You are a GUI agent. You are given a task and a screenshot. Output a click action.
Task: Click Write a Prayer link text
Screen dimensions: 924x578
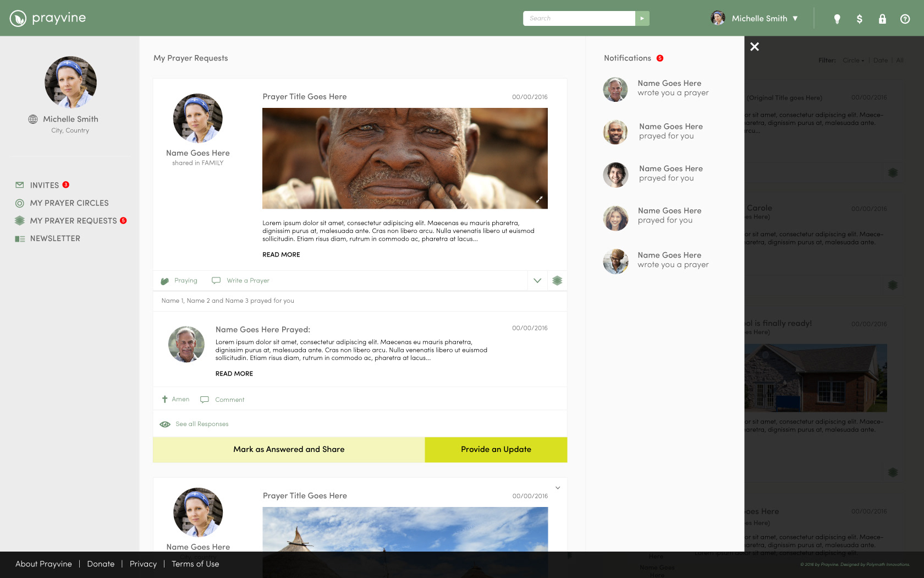pyautogui.click(x=248, y=281)
